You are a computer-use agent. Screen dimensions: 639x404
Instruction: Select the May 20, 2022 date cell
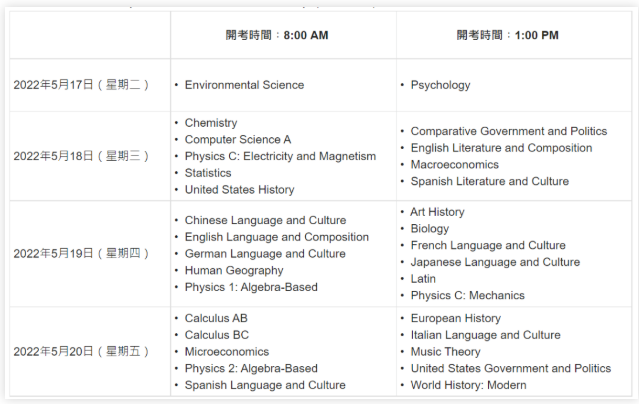(x=81, y=351)
